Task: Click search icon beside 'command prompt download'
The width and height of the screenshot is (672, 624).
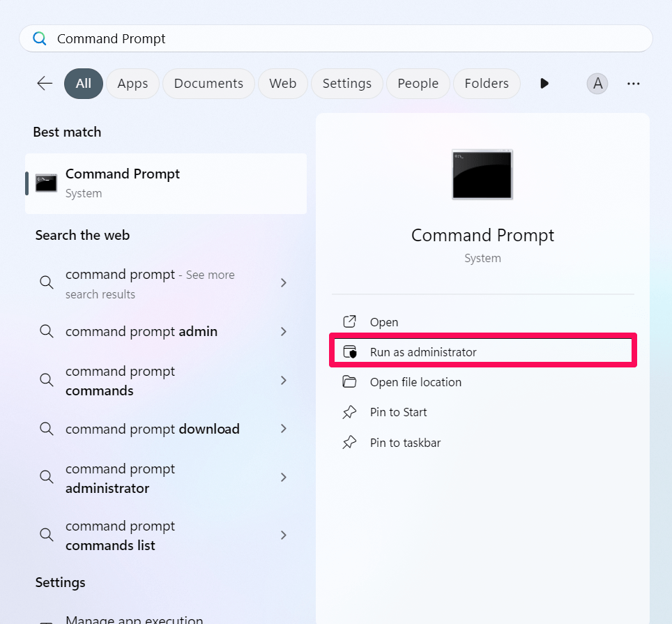Action: pos(46,429)
